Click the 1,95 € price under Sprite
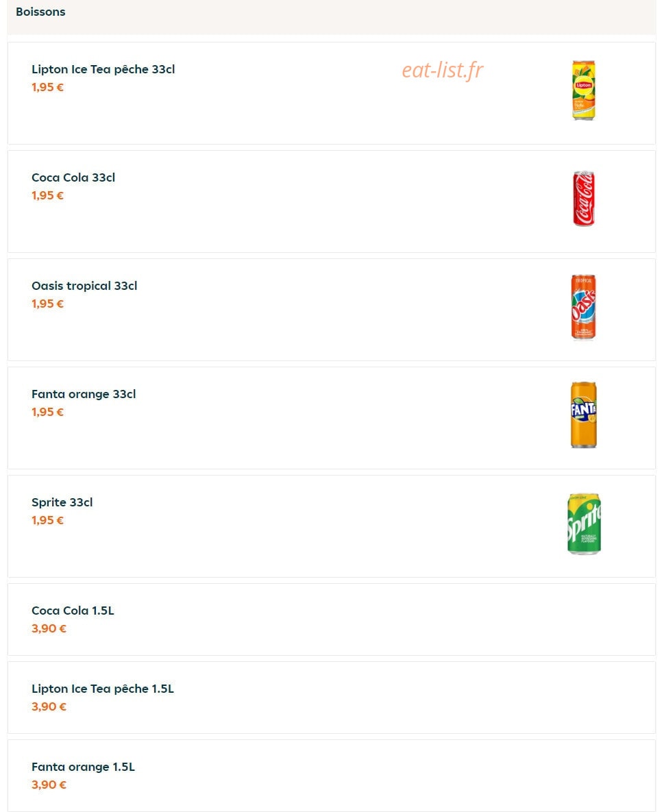Viewport: 664px width, 812px height. coord(48,520)
